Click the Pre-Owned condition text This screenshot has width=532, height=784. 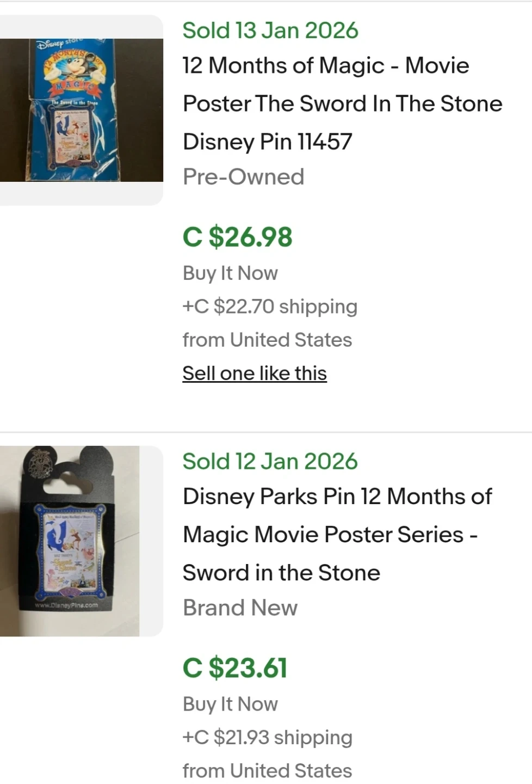click(243, 177)
